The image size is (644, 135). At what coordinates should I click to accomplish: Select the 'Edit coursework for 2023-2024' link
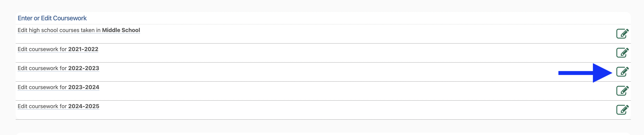42,87
